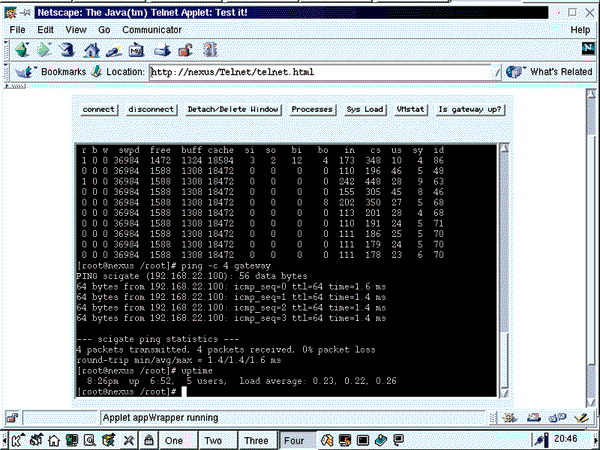Click the Stop traffic light icon

pos(208,49)
